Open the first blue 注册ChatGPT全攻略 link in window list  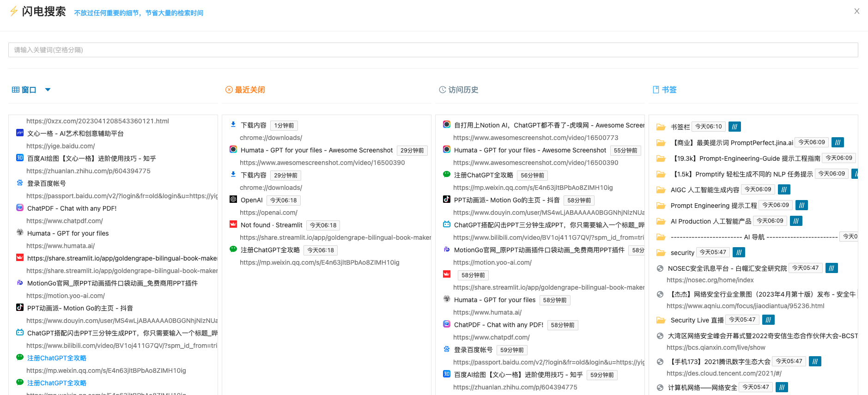pyautogui.click(x=57, y=358)
